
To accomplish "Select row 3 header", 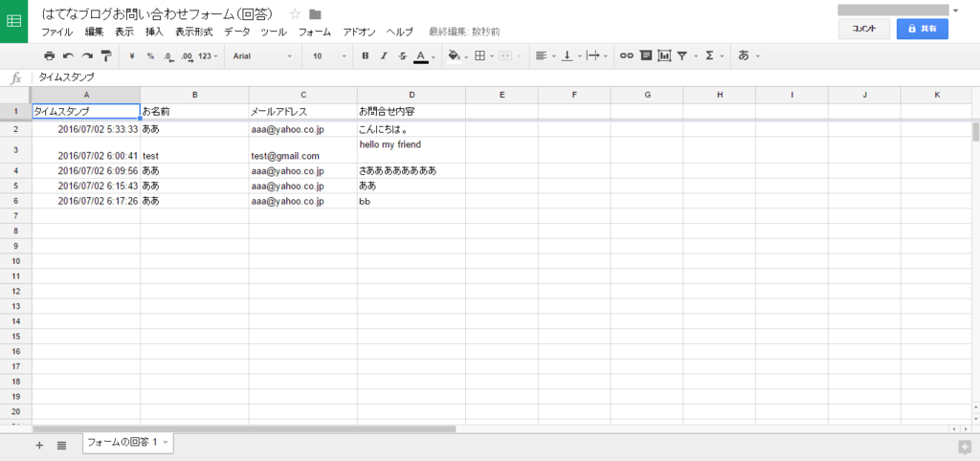I will point(15,149).
